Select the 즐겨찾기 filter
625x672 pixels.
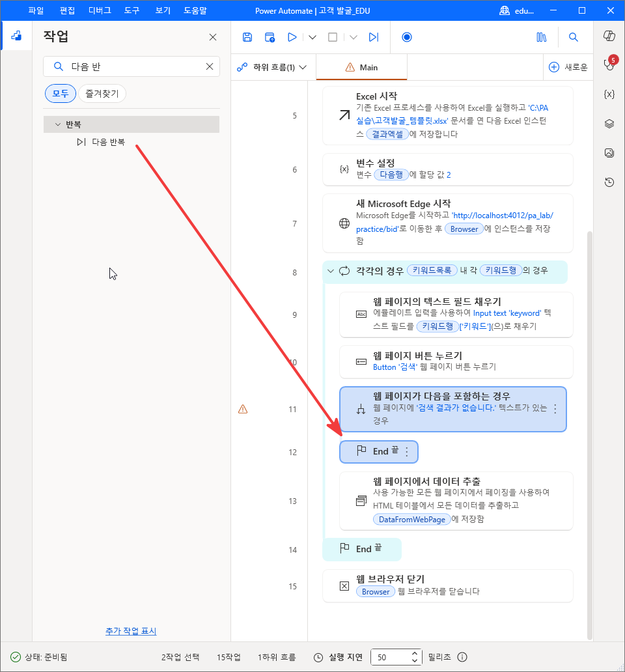click(x=102, y=93)
